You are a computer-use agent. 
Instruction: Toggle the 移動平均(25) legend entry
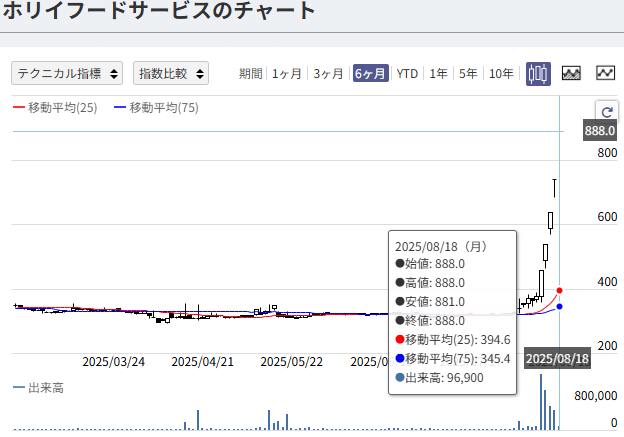click(x=55, y=107)
